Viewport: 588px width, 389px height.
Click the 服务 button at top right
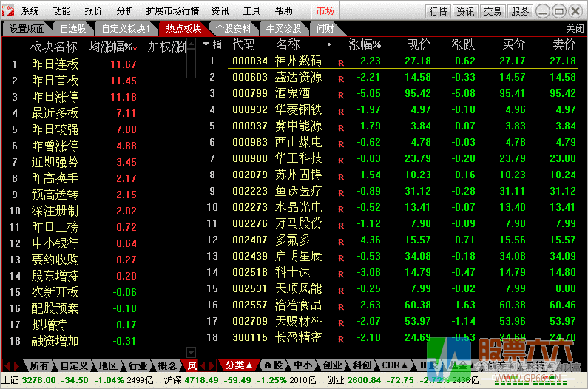pyautogui.click(x=520, y=12)
